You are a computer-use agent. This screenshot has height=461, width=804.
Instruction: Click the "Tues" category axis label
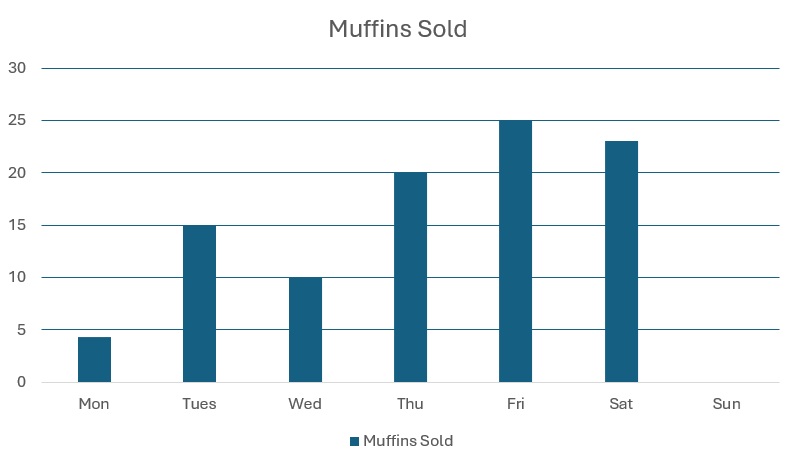click(199, 404)
